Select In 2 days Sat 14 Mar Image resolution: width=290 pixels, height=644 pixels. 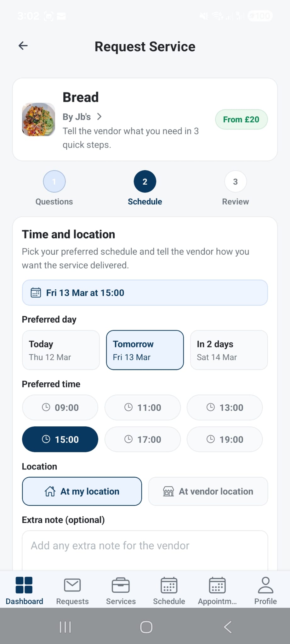point(229,350)
